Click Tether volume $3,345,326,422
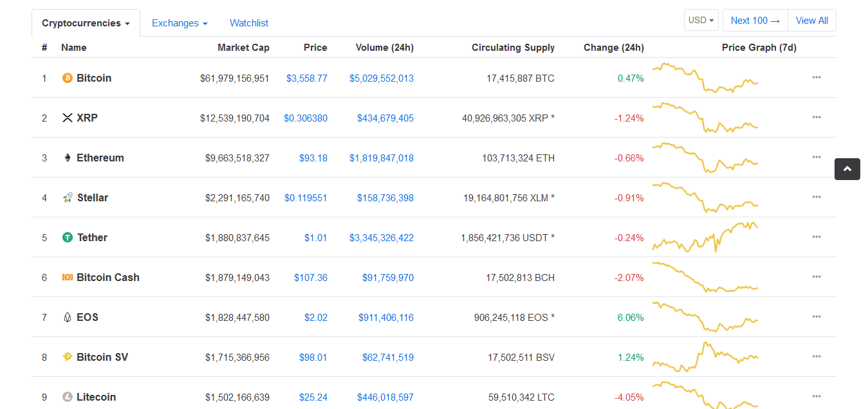The width and height of the screenshot is (868, 409). tap(382, 238)
